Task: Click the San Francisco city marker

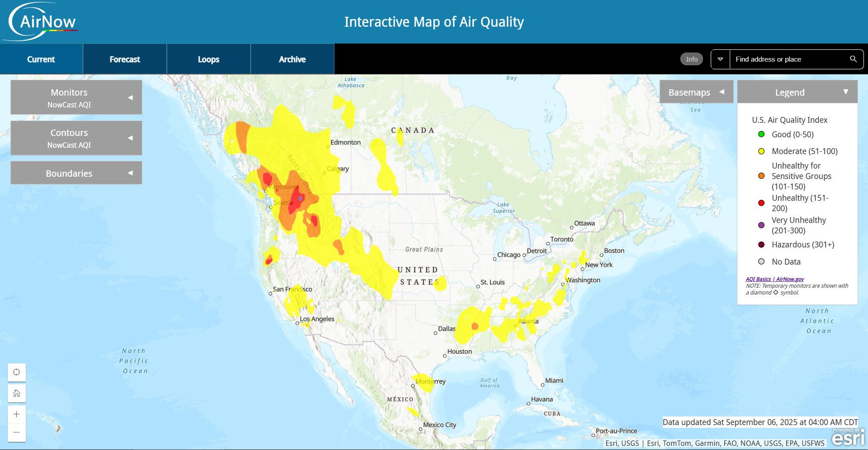Action: coord(271,294)
